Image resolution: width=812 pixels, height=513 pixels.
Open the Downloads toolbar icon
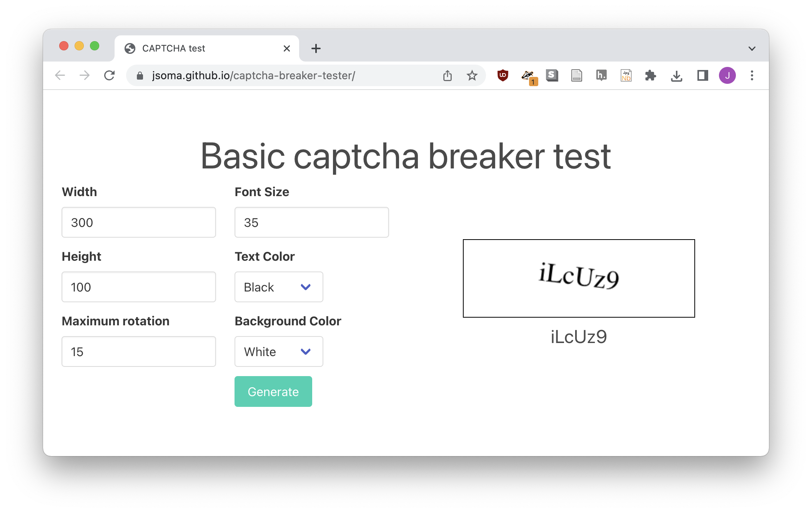[677, 75]
